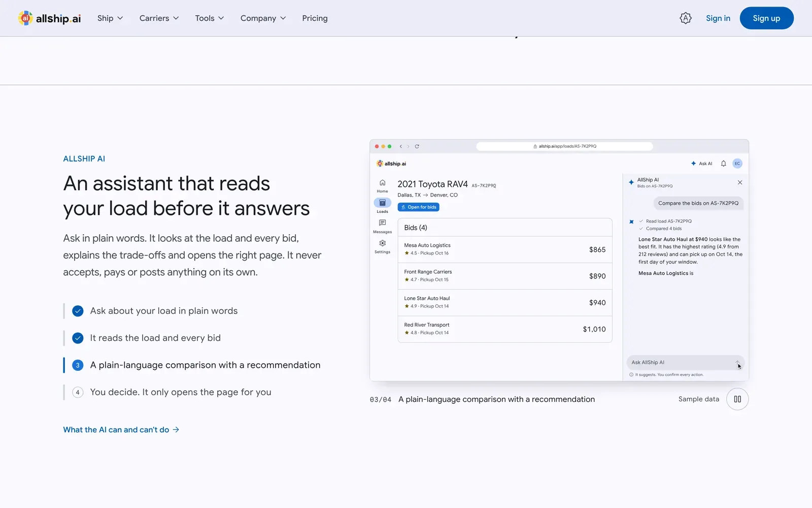The image size is (812, 508).
Task: Select the Front Range Carriers bid row
Action: tap(505, 276)
